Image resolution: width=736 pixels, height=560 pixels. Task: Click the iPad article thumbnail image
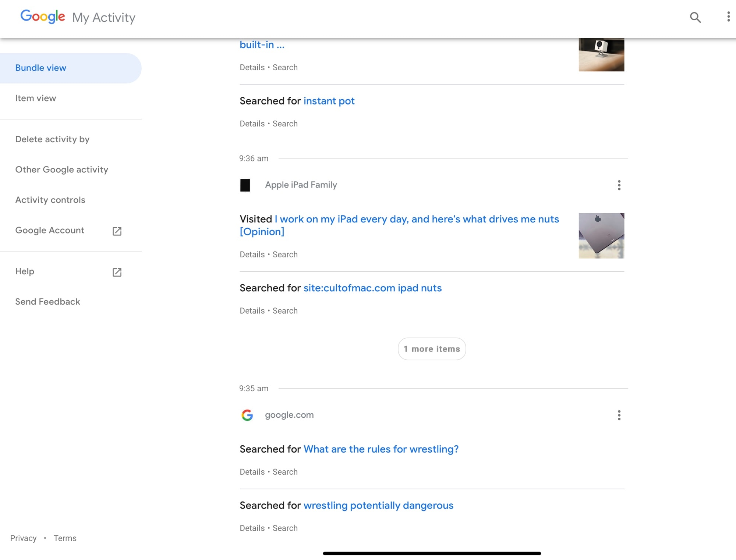[601, 236]
